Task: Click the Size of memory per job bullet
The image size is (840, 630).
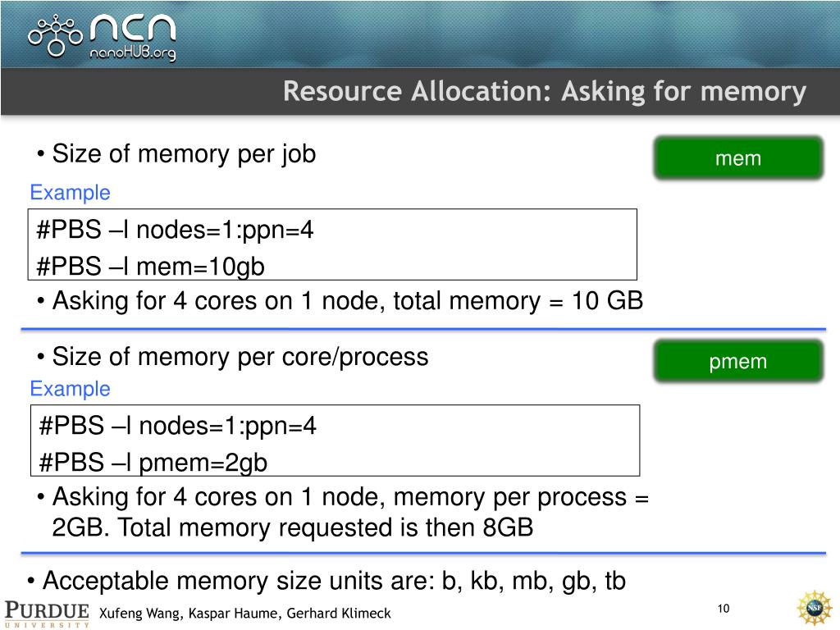Action: [177, 154]
